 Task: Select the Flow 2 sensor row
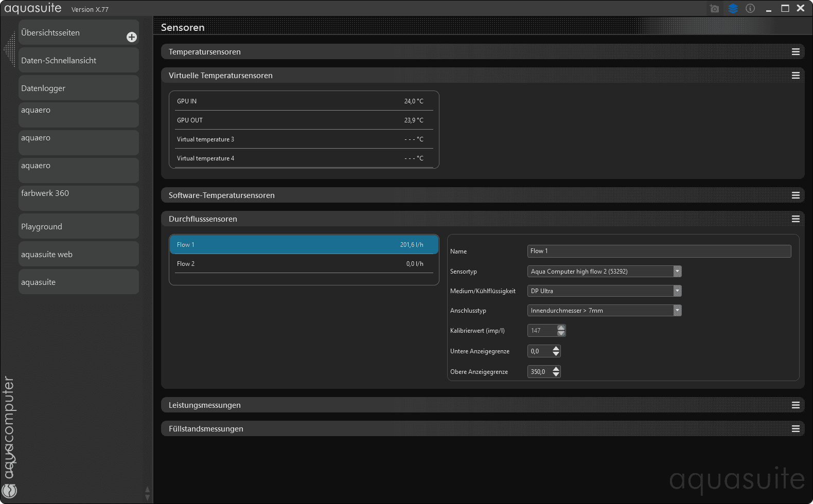click(304, 264)
